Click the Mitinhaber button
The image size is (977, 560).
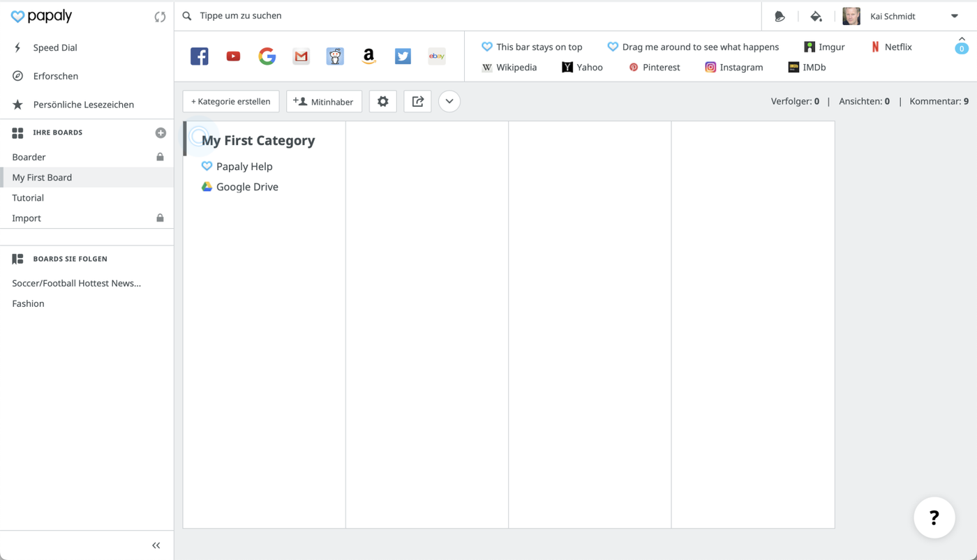click(x=324, y=102)
